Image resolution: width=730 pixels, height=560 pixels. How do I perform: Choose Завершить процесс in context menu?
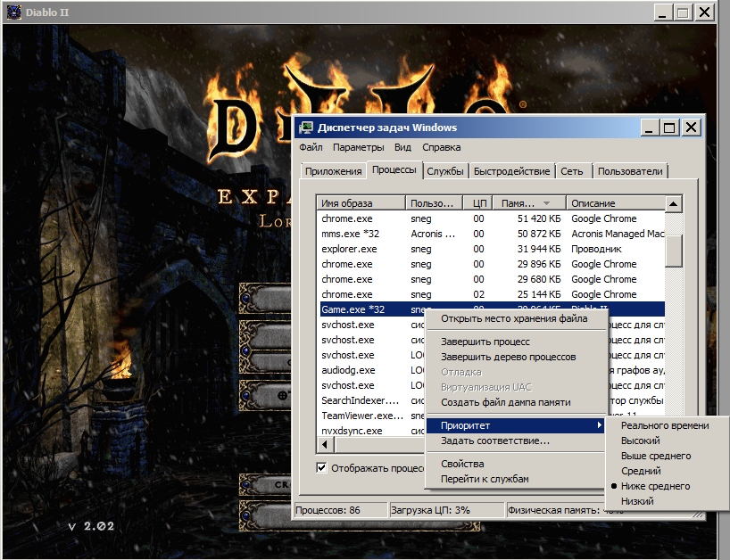(x=516, y=342)
